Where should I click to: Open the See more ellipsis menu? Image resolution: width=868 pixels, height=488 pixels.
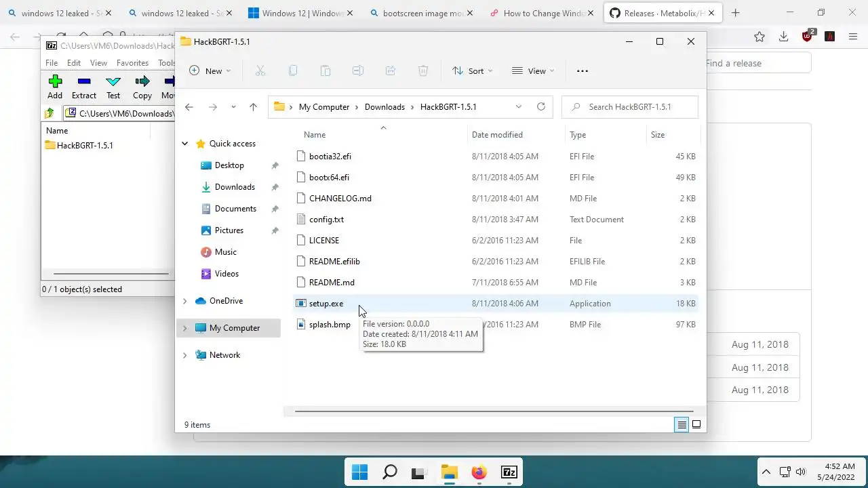[x=583, y=70]
